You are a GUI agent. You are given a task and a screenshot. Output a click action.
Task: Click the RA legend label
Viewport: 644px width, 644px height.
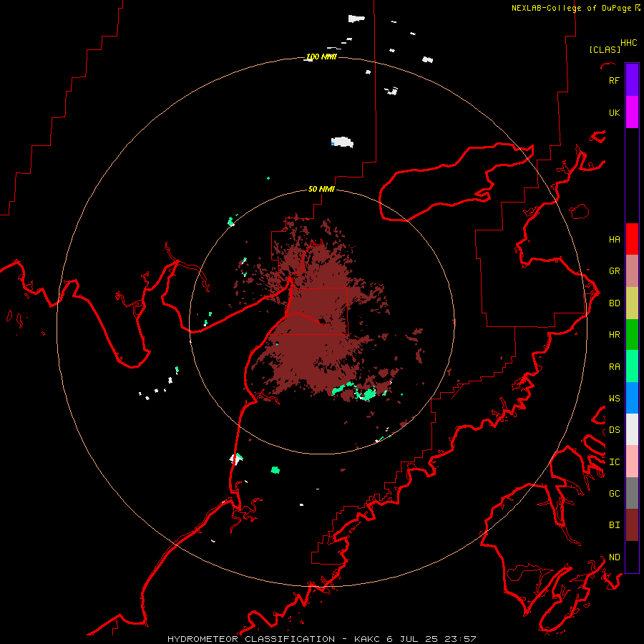coord(614,367)
